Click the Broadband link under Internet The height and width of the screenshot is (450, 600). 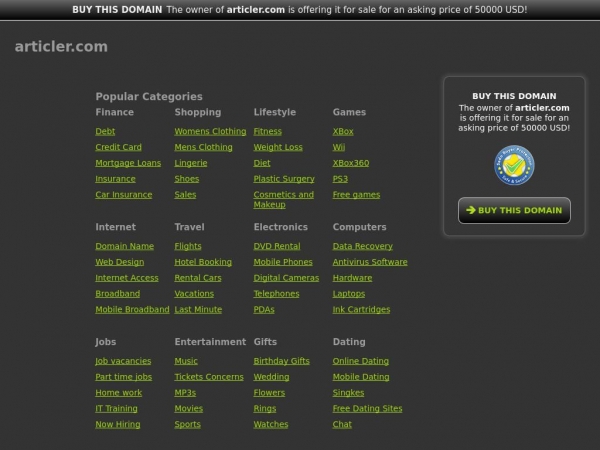point(117,293)
